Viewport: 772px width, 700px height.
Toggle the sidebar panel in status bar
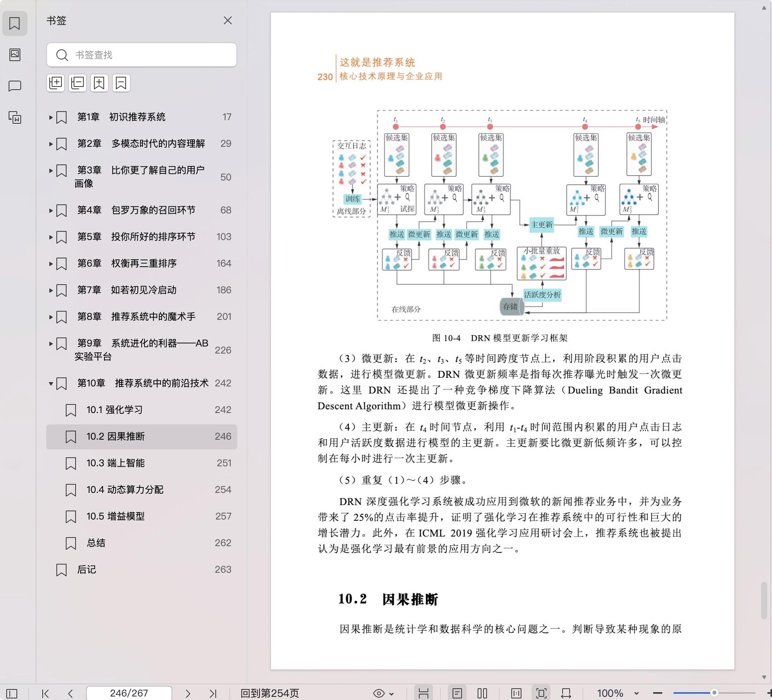12,693
